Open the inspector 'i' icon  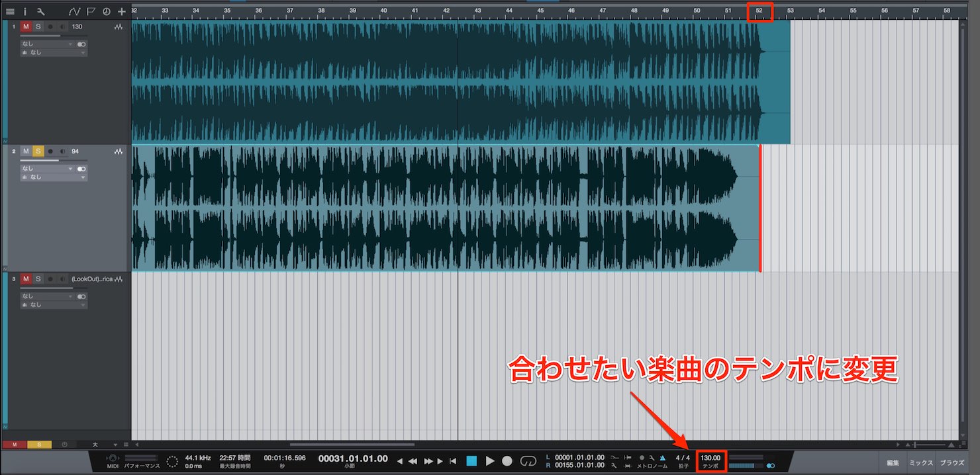point(25,11)
